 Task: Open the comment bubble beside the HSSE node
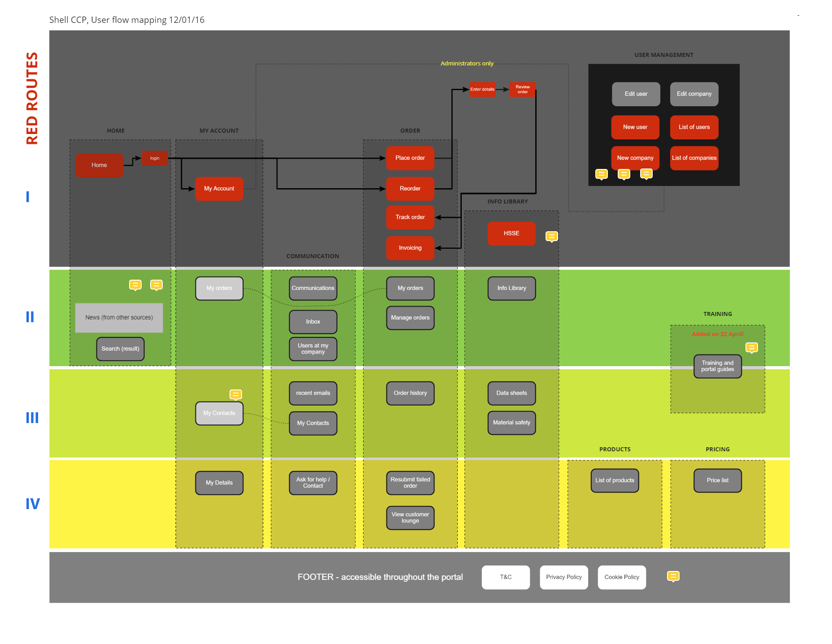point(551,236)
